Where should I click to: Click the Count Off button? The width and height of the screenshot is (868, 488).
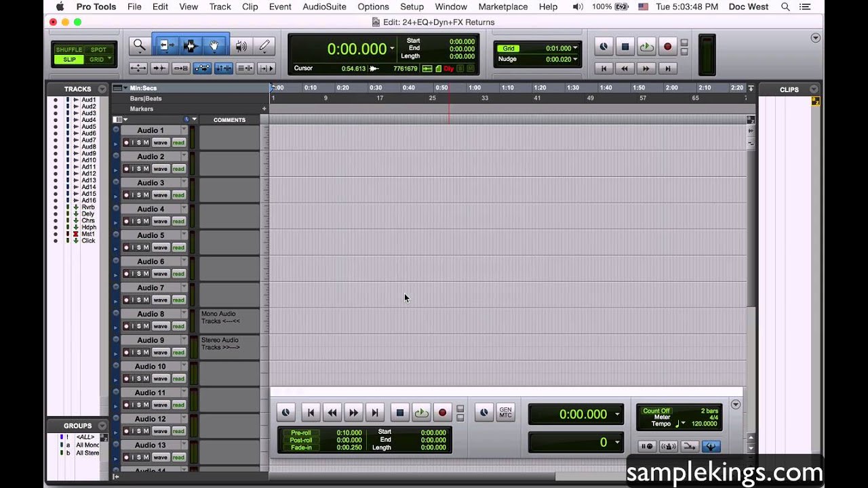656,411
